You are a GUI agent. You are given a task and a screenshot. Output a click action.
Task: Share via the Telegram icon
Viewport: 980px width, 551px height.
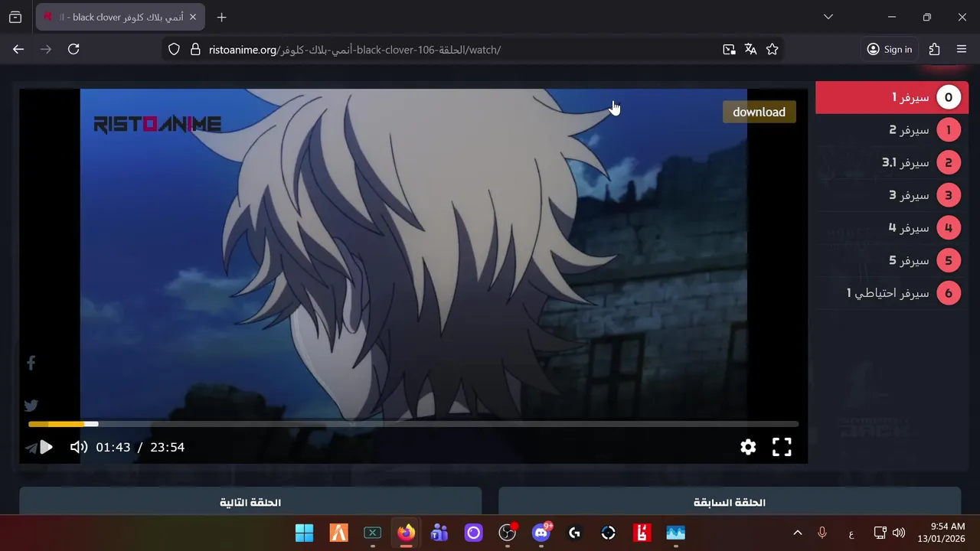31,448
